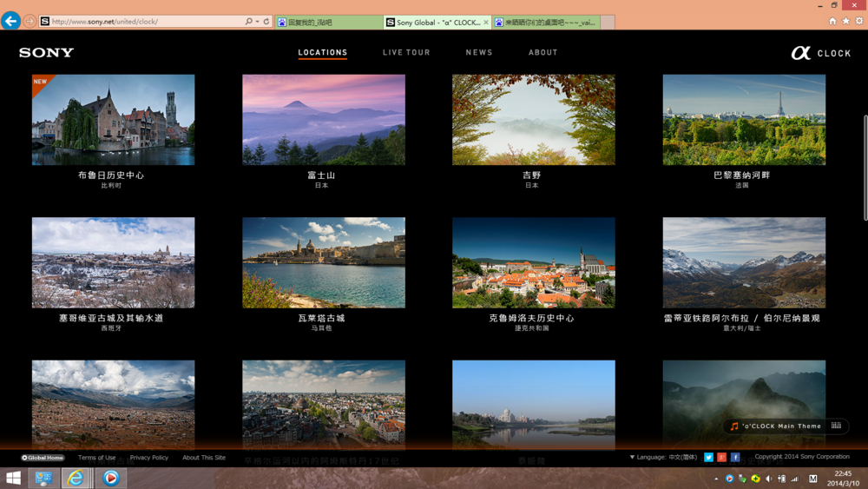
Task: Click the Internet Explorer taskbar icon
Action: 76,478
